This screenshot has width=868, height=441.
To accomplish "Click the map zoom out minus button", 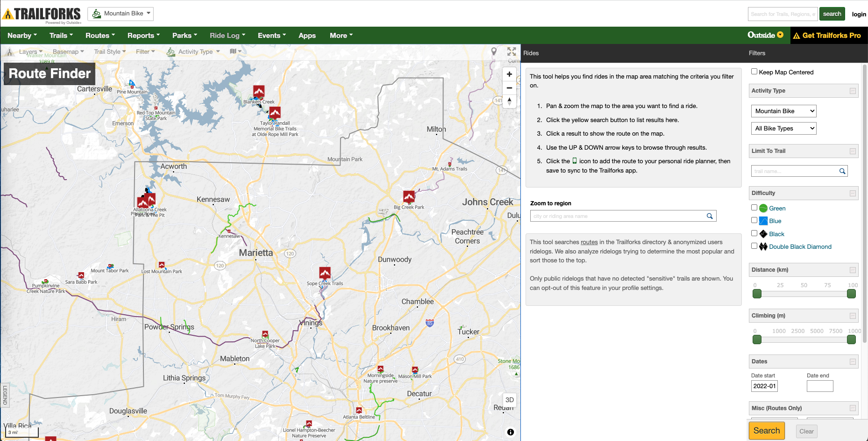I will coord(509,88).
